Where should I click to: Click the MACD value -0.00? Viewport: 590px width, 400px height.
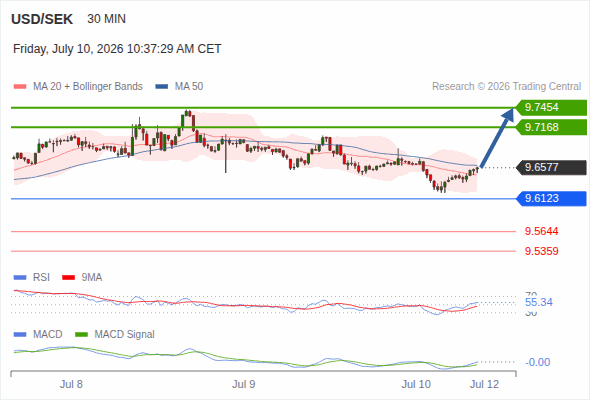538,362
